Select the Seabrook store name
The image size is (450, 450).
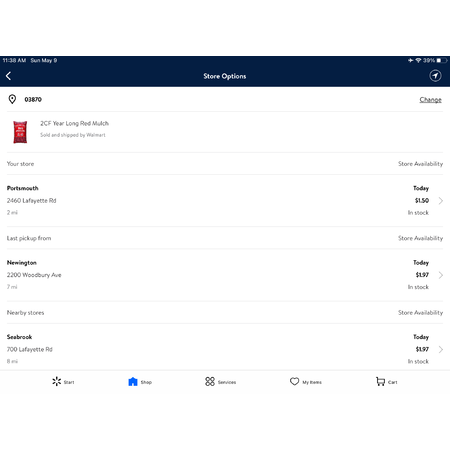19,337
